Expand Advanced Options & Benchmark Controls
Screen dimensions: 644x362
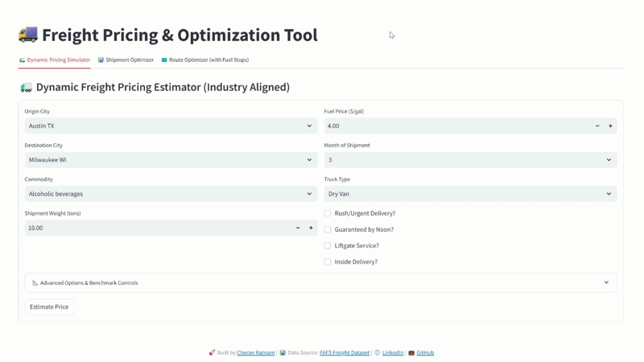[x=320, y=283]
